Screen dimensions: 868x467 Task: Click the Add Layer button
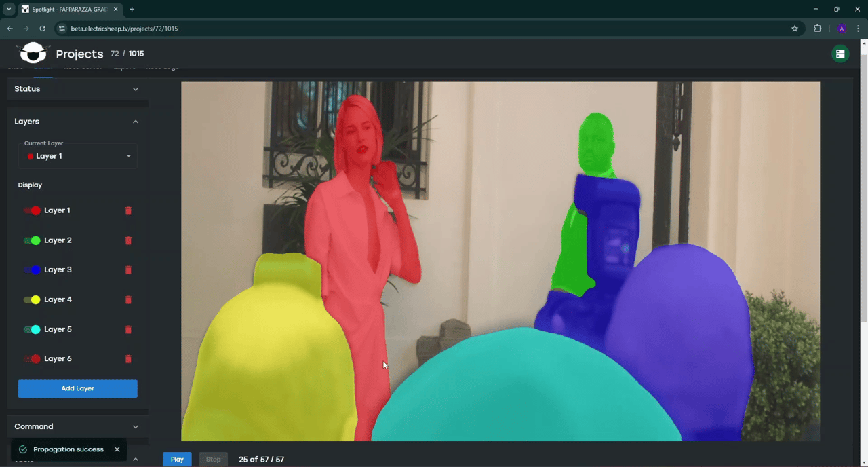77,388
